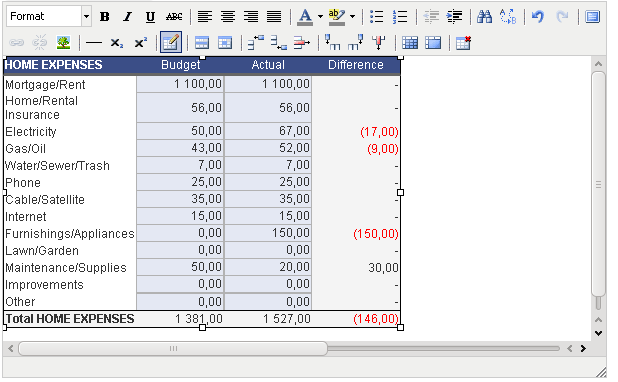This screenshot has width=618, height=382.
Task: Click the Furnishings/Appliances row label
Action: [x=70, y=234]
